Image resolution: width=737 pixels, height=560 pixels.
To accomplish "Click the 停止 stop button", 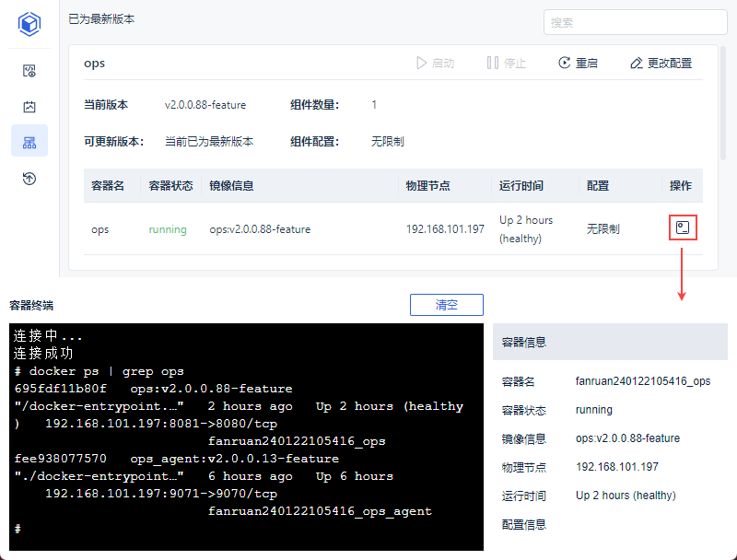I will pos(506,63).
